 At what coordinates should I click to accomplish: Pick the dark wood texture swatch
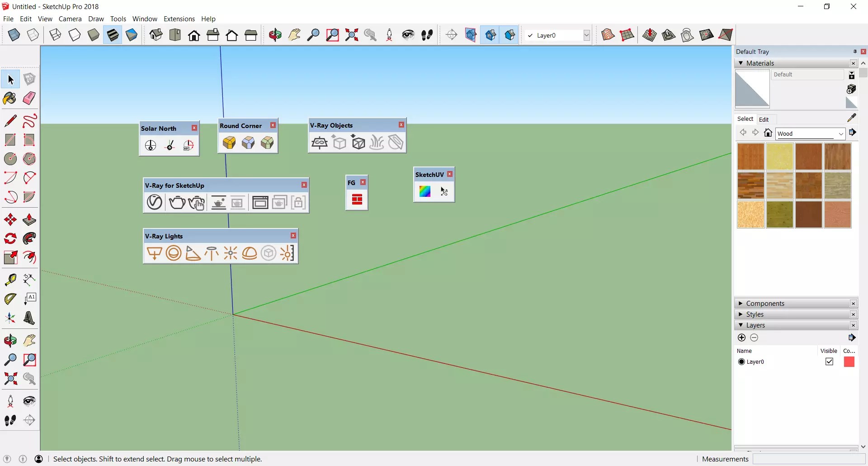click(809, 214)
